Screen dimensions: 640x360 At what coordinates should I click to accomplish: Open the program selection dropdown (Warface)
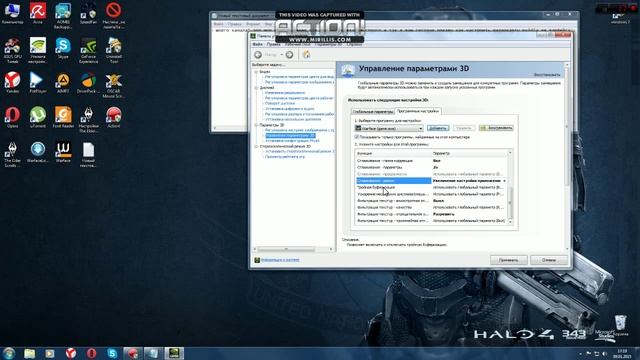click(389, 128)
